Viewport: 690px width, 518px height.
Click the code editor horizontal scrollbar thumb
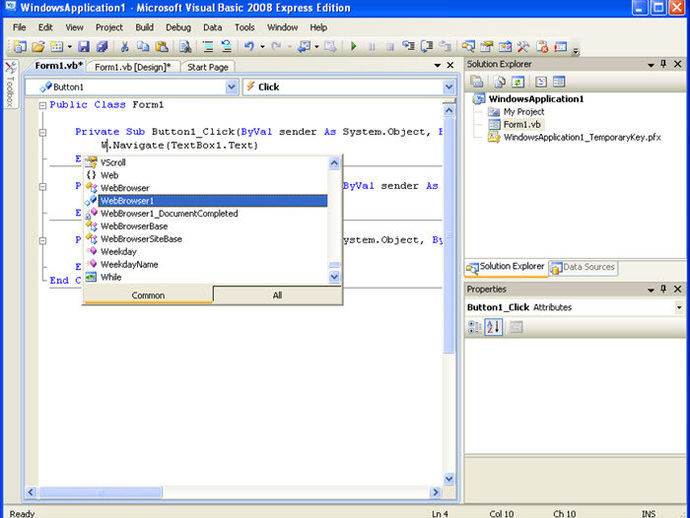(100, 492)
